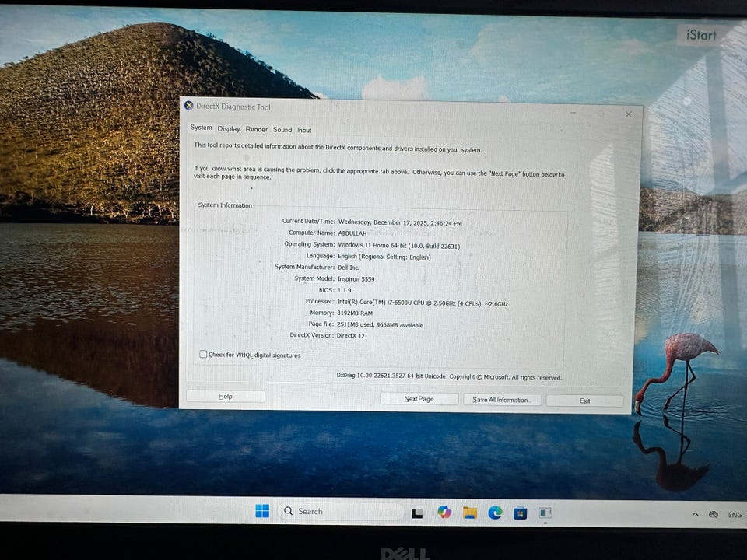Click the cloud sync tray icon
747x560 pixels.
pyautogui.click(x=714, y=514)
